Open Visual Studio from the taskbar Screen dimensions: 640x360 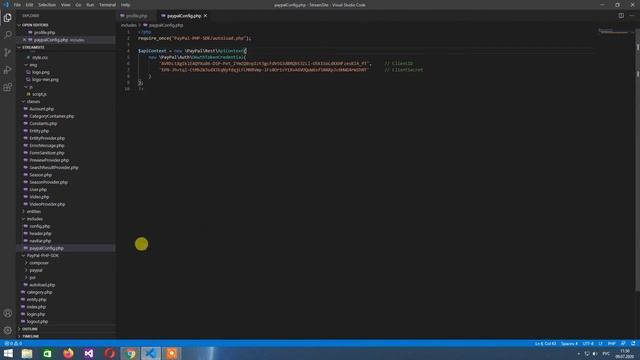(89, 353)
